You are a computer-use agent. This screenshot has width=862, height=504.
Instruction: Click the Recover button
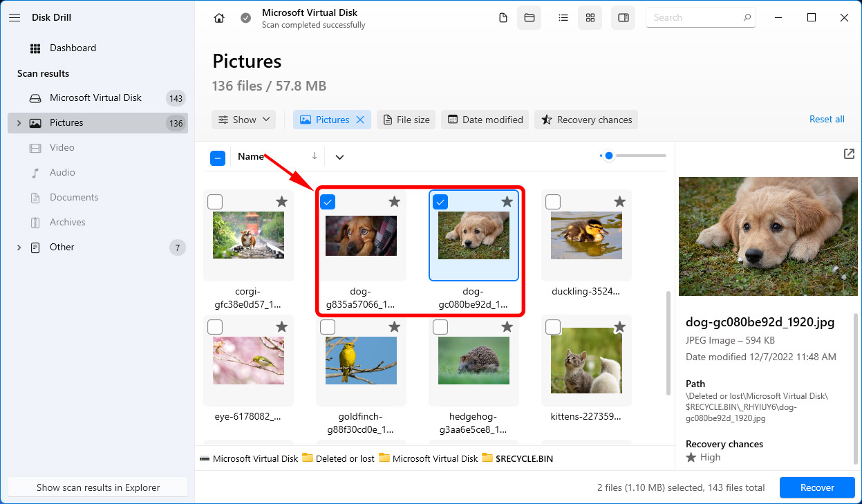(x=817, y=487)
